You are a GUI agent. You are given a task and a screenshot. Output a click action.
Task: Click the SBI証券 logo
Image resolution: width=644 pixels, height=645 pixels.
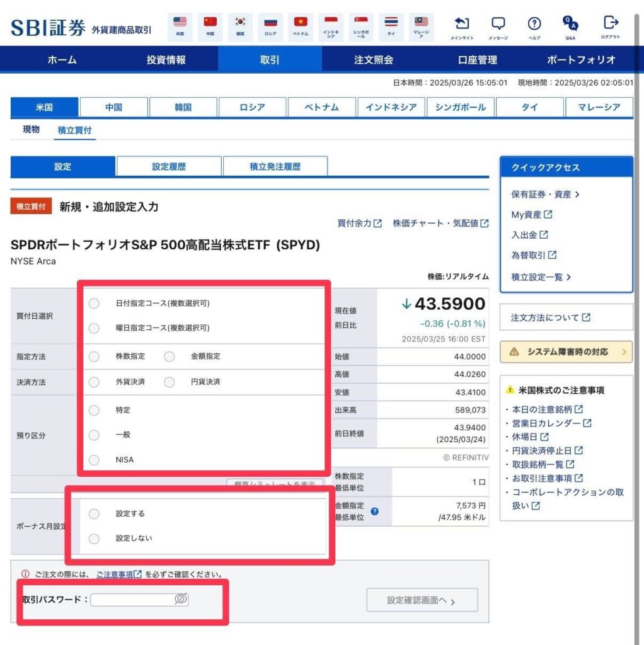tap(48, 28)
